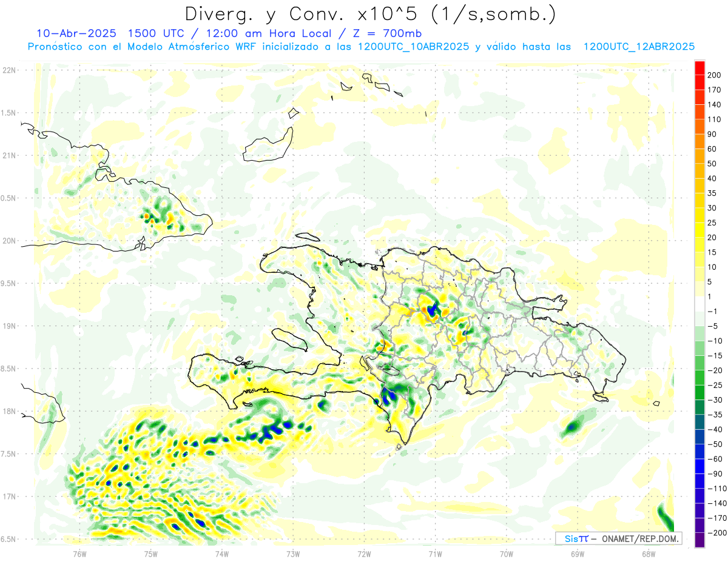Click the 21N latitude label
The width and height of the screenshot is (728, 562).
point(8,155)
